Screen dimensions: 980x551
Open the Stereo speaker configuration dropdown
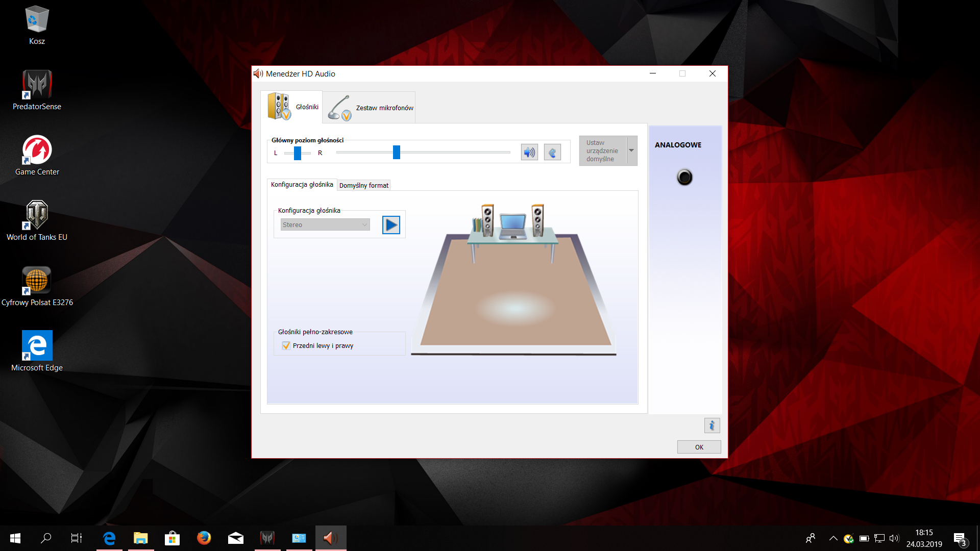[325, 225]
